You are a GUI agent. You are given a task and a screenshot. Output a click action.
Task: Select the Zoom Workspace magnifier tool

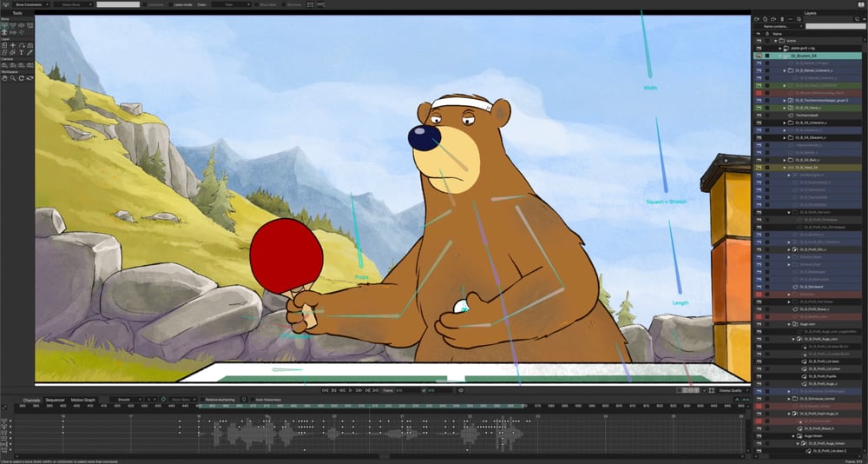pyautogui.click(x=13, y=78)
